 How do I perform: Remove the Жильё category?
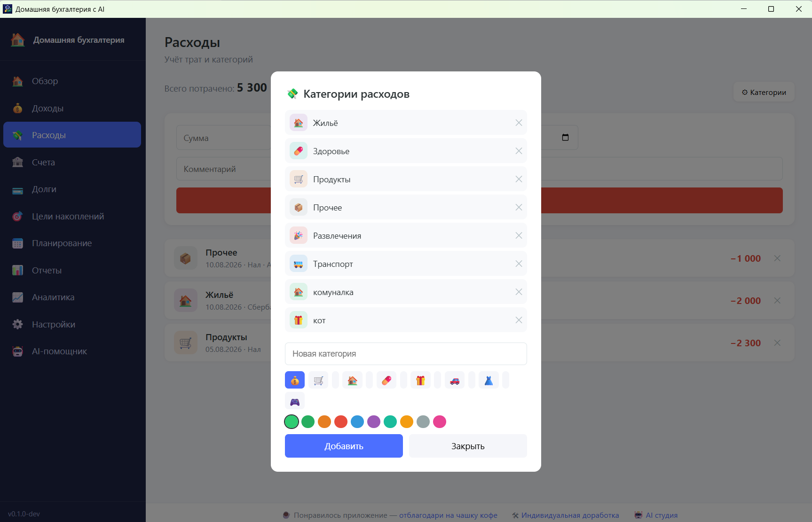(519, 123)
